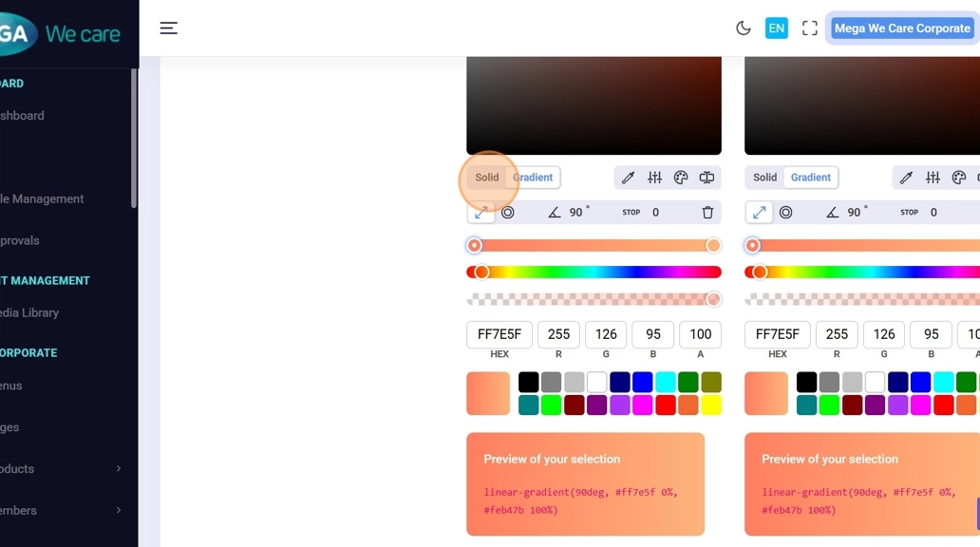Screen dimensions: 980x547
Task: Select radial gradient type in left picker
Action: [508, 213]
